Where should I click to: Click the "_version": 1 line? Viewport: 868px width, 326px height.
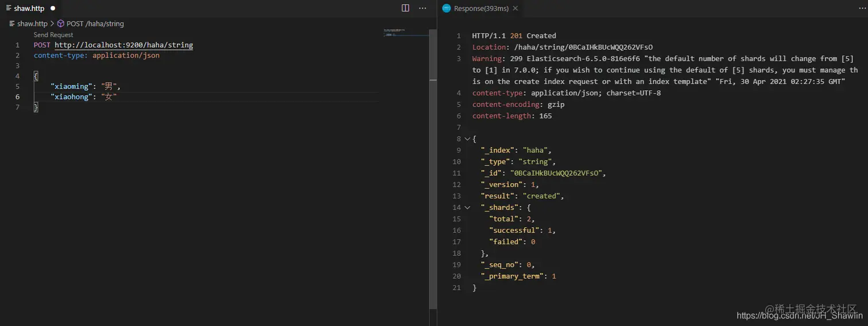(510, 185)
